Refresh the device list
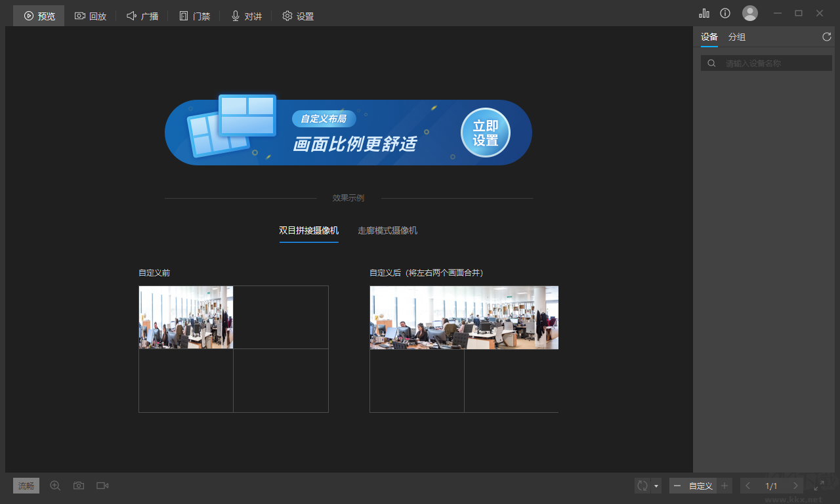 tap(826, 37)
